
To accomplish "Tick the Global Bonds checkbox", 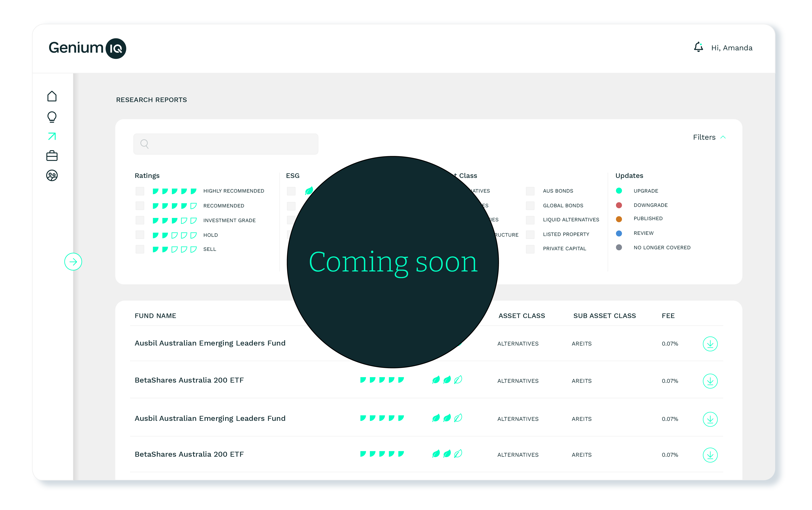I will 530,206.
